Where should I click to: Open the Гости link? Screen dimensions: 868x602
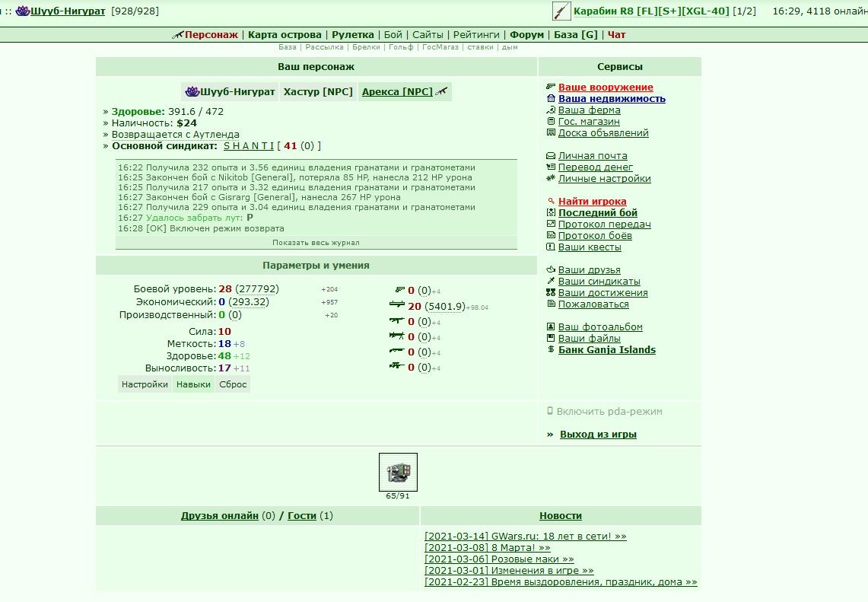tap(302, 515)
